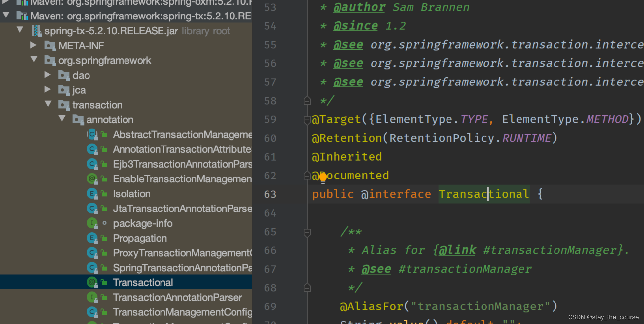Toggle the comment fold end marker on line 68
The height and width of the screenshot is (324, 644).
pyautogui.click(x=307, y=288)
